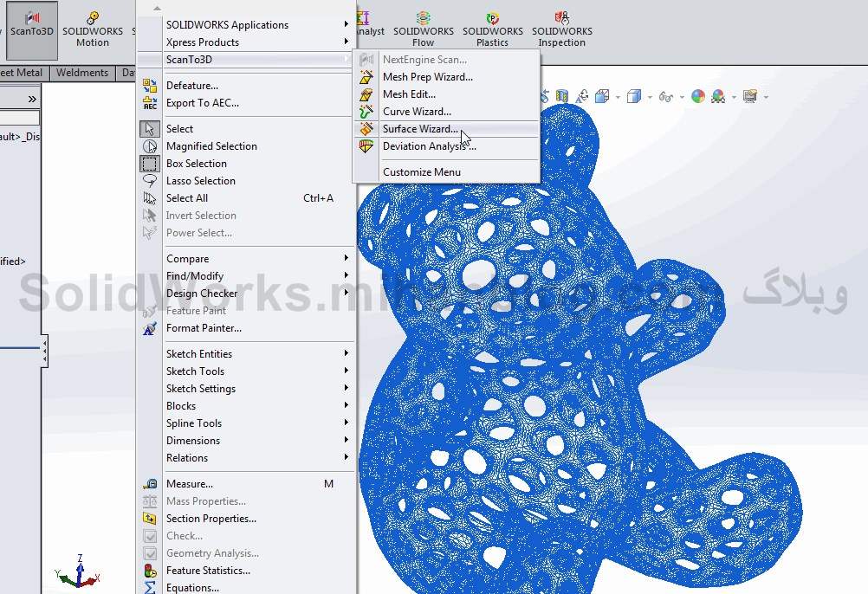
Task: Click the Surface Wizard icon
Action: point(366,129)
